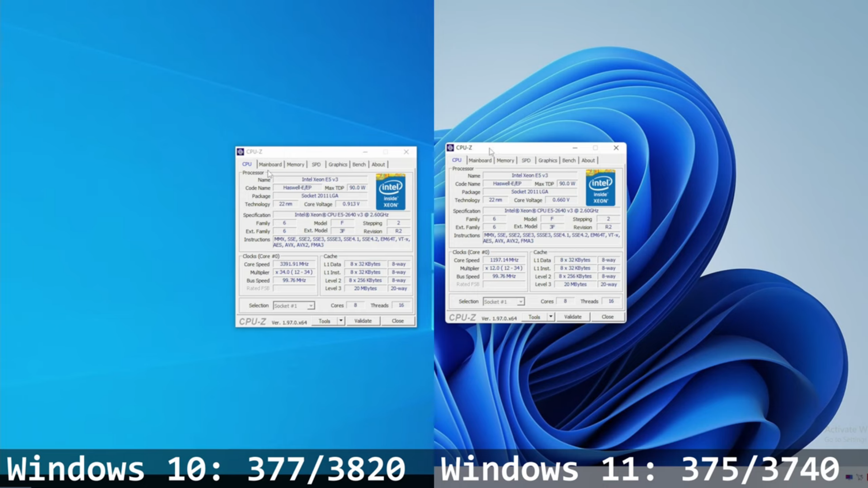Click the CPU-Z app icon in left window title bar
The height and width of the screenshot is (488, 868).
coord(241,152)
